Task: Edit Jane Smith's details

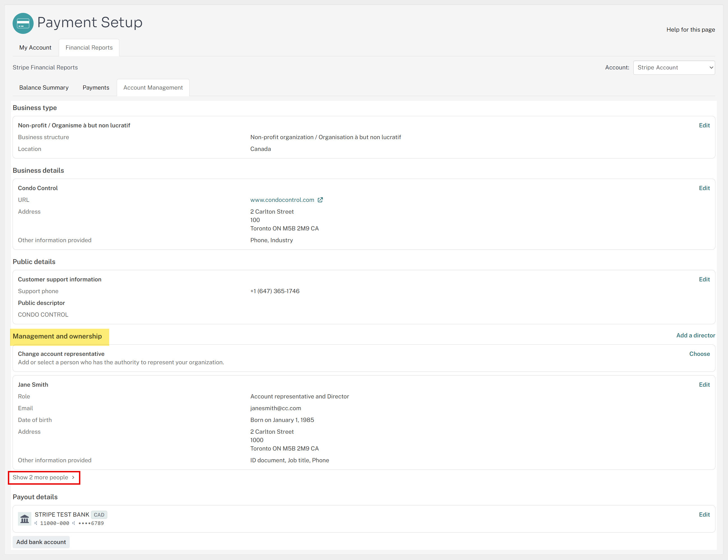Action: pos(704,385)
